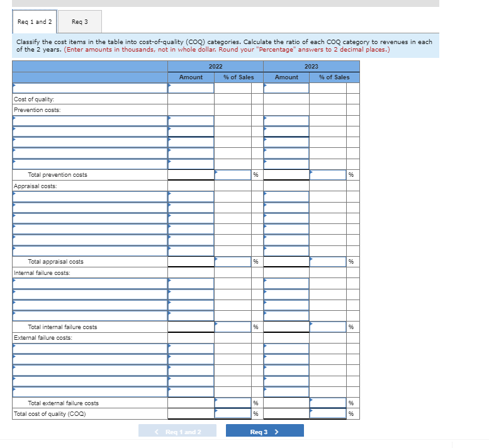Click 2022 Amount in first Prevention costs item row
This screenshot has height=448, width=489.
[x=191, y=121]
